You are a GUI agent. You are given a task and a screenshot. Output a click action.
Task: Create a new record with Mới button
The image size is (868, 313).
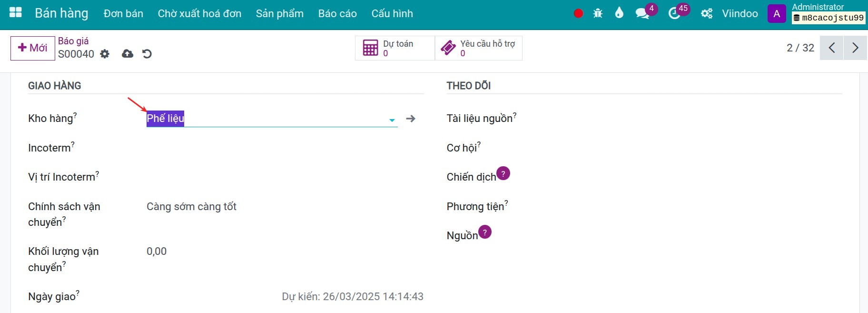point(33,48)
